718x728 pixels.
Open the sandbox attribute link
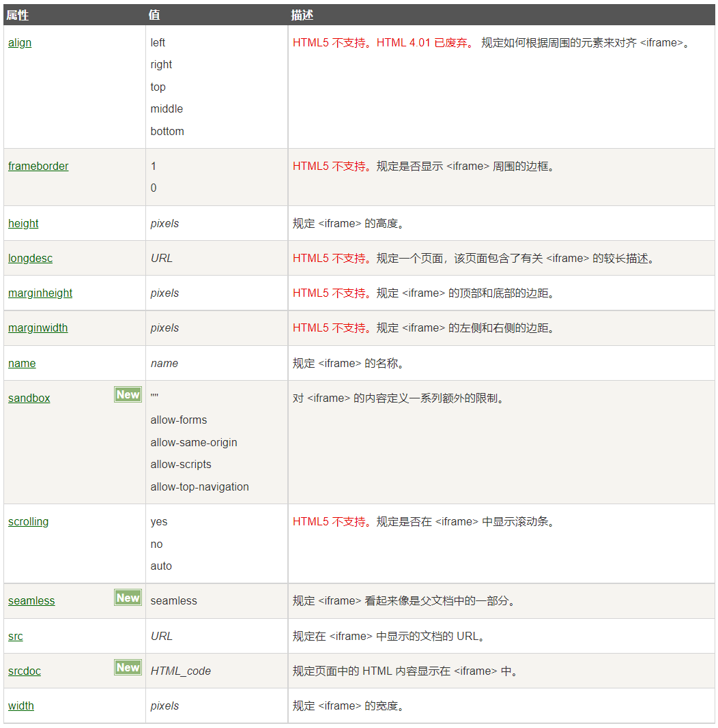pyautogui.click(x=29, y=398)
